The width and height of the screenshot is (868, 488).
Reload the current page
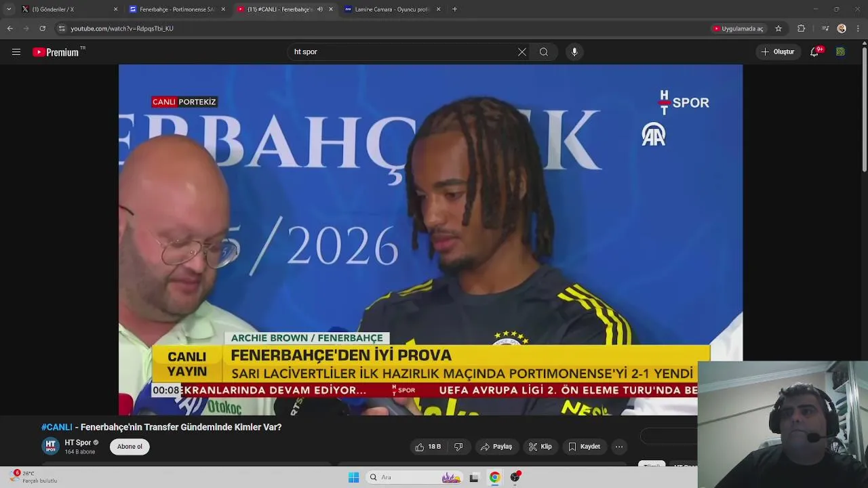(42, 28)
